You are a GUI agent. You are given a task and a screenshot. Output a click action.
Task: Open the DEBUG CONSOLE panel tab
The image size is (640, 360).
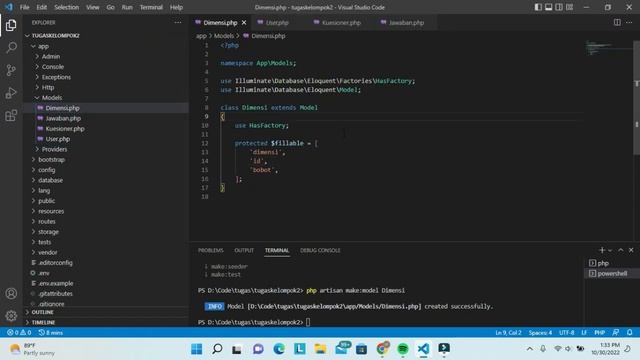[x=320, y=250]
